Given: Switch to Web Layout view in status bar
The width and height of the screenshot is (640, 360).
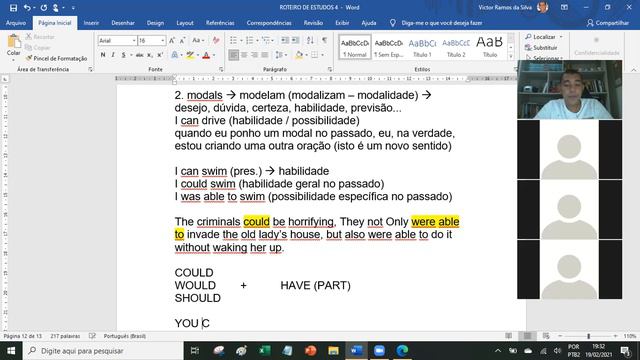Looking at the screenshot, I should pos(546,336).
